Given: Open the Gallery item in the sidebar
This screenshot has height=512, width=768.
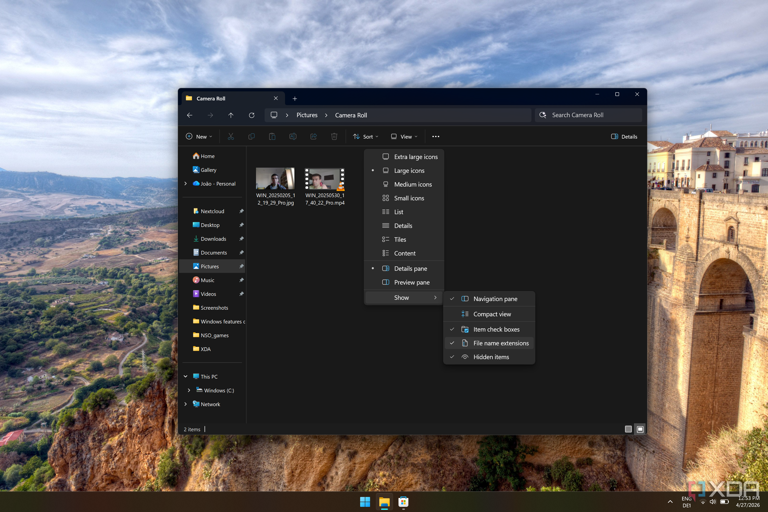Looking at the screenshot, I should [x=207, y=170].
